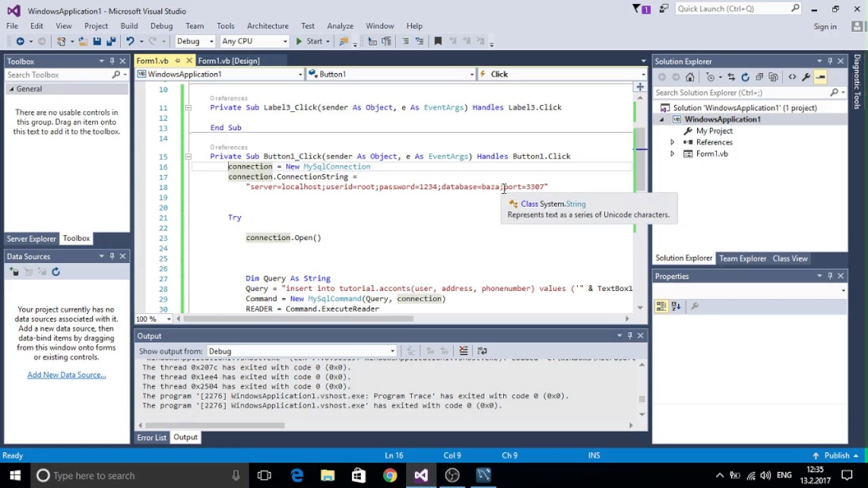The height and width of the screenshot is (488, 868).
Task: Expand the Form1.vb node
Action: click(672, 154)
